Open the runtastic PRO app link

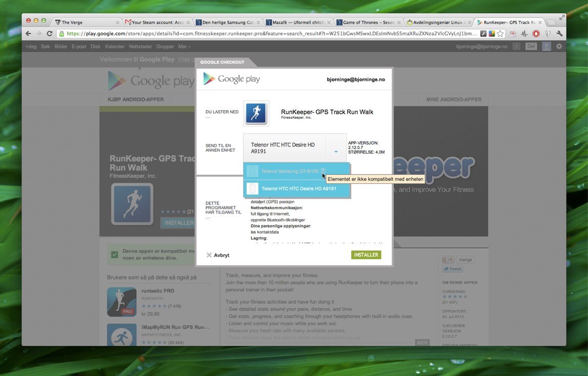tap(157, 291)
